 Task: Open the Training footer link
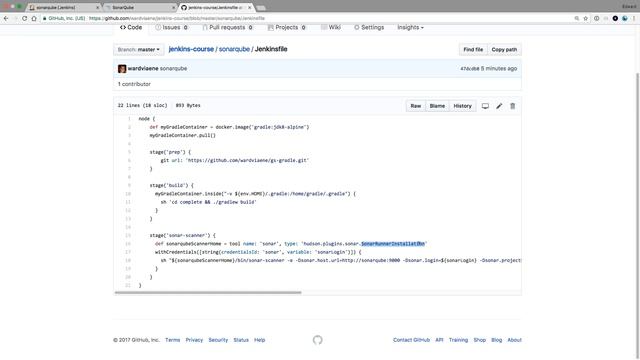458,340
